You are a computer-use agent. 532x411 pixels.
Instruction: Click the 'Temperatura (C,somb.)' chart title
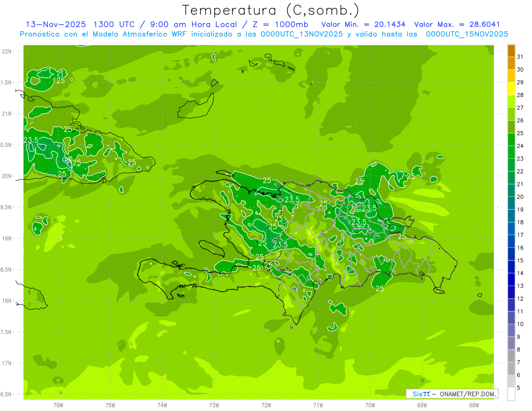coord(270,10)
